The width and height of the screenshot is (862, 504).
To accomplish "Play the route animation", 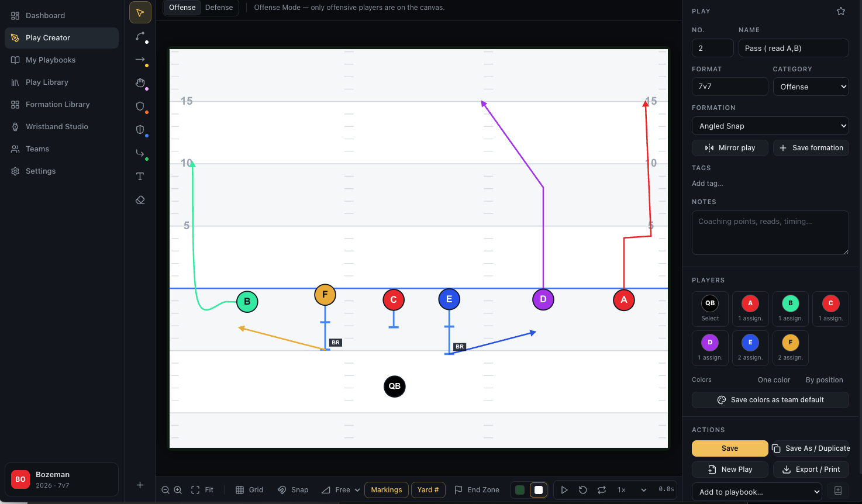I will point(564,490).
